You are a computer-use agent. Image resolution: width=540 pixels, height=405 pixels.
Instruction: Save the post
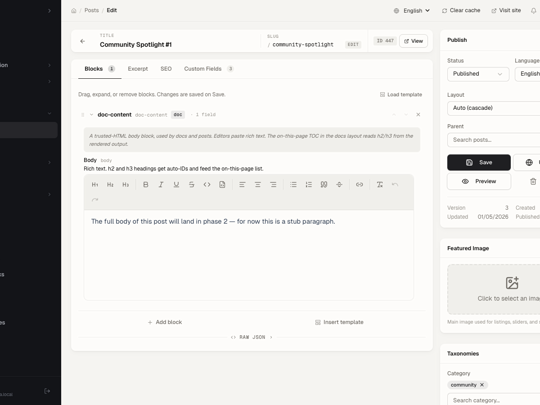479,163
